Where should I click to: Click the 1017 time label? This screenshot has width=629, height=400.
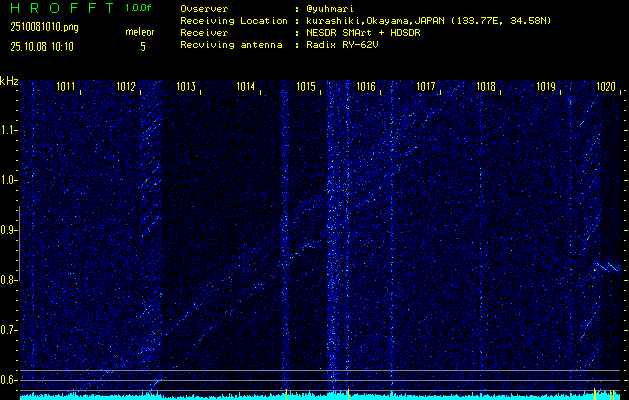click(426, 86)
